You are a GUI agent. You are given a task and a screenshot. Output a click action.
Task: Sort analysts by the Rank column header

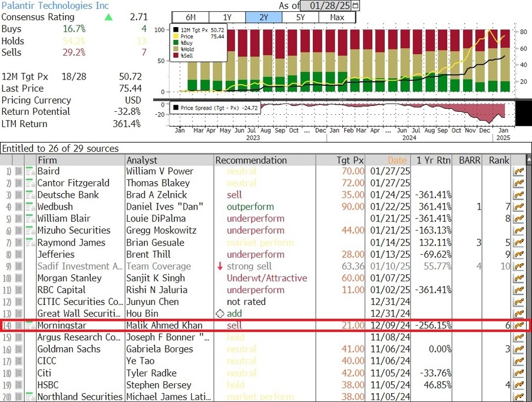point(499,160)
